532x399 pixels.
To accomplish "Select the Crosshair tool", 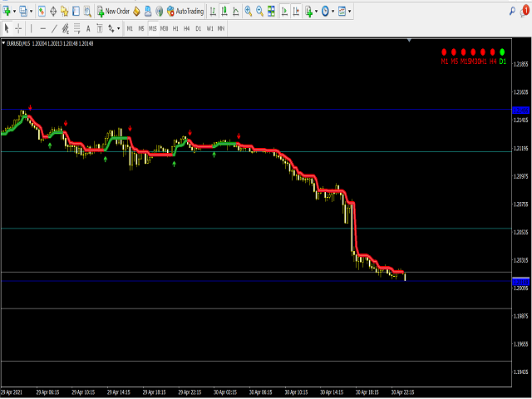I will pos(18,28).
